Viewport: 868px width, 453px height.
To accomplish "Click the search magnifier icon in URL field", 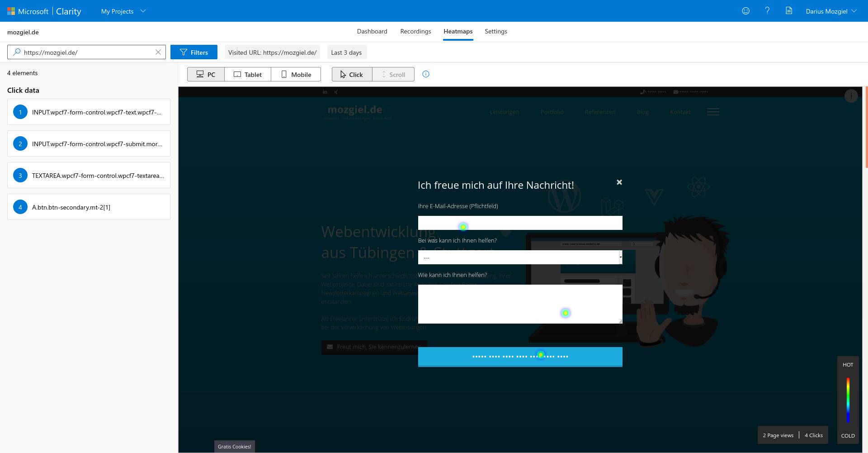I will click(x=17, y=52).
